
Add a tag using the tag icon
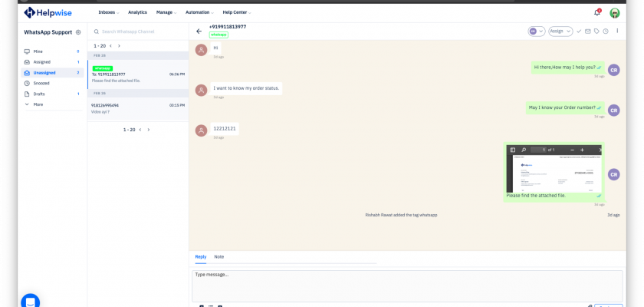(x=596, y=31)
